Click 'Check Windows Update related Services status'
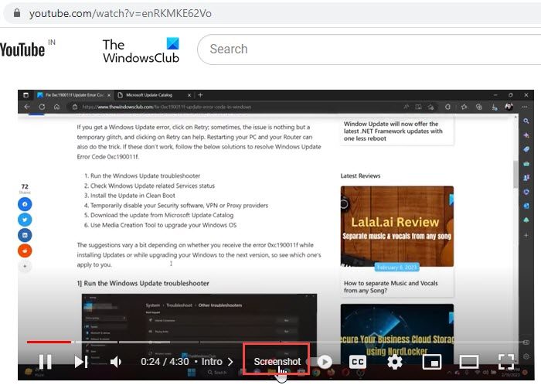The image size is (541, 392). [x=152, y=186]
